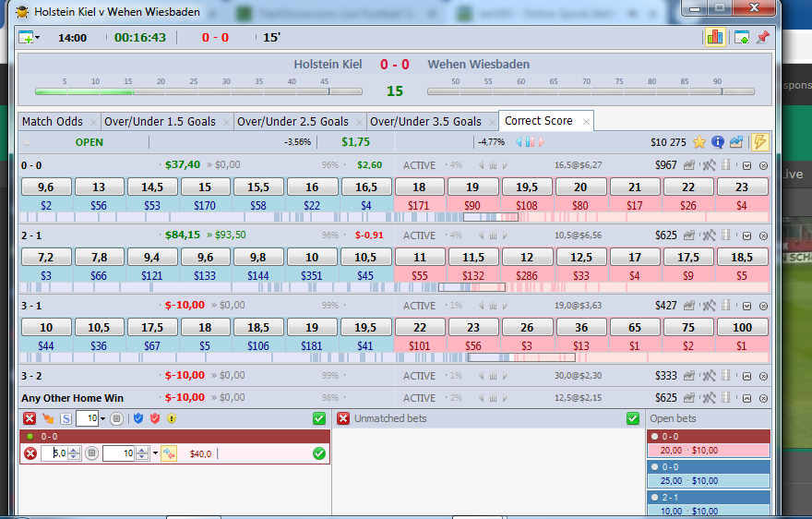Open market information blue info icon

717,142
